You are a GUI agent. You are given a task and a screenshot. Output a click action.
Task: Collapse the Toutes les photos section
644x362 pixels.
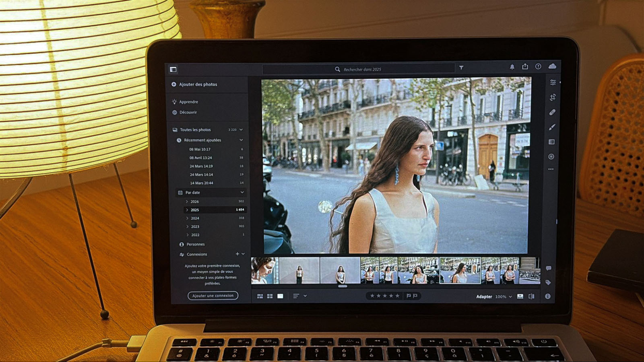241,130
